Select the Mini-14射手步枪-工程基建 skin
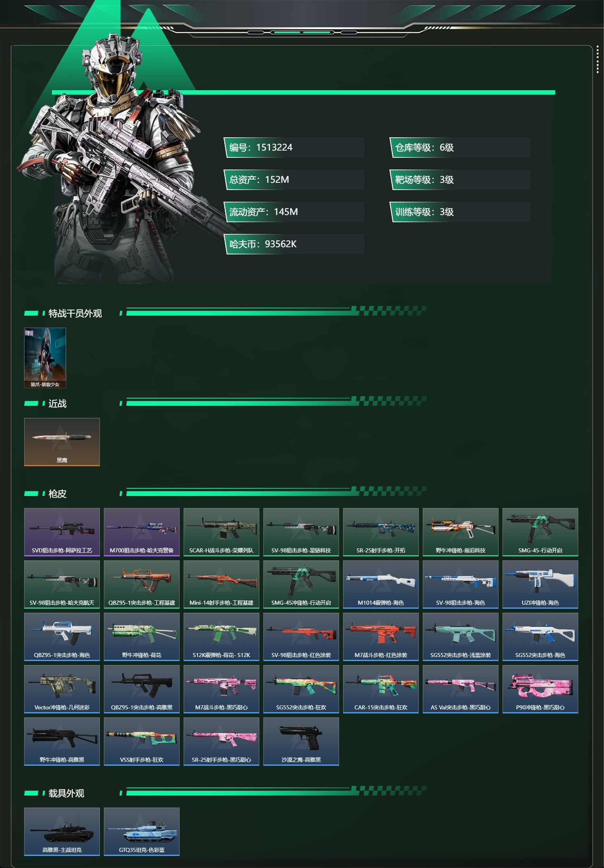This screenshot has width=604, height=868. (x=221, y=585)
